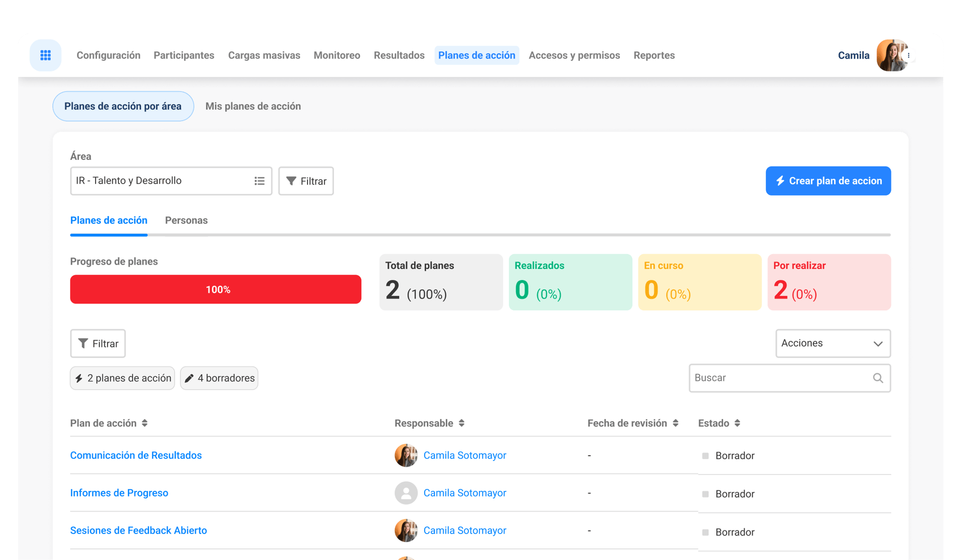Open Comunicación de Resultados plan link
Image resolution: width=961 pixels, height=560 pixels.
[136, 455]
